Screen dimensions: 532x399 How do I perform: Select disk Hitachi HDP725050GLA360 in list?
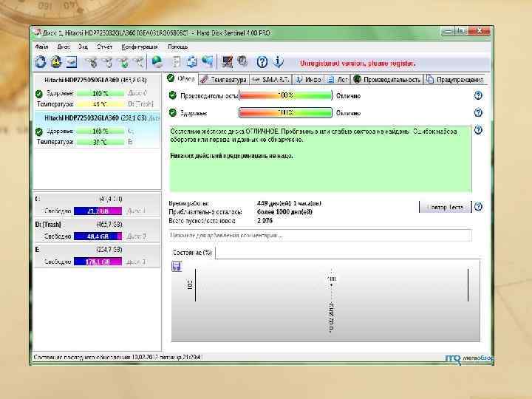[97, 92]
